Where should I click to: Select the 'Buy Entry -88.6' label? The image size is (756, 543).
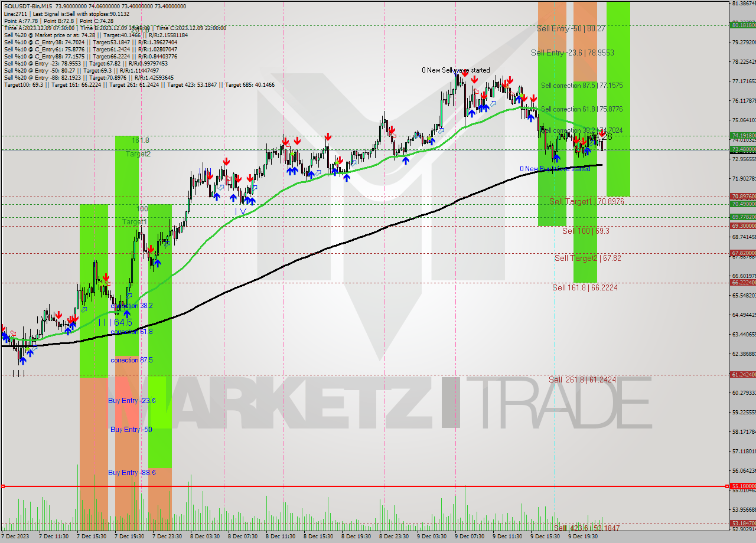(132, 473)
